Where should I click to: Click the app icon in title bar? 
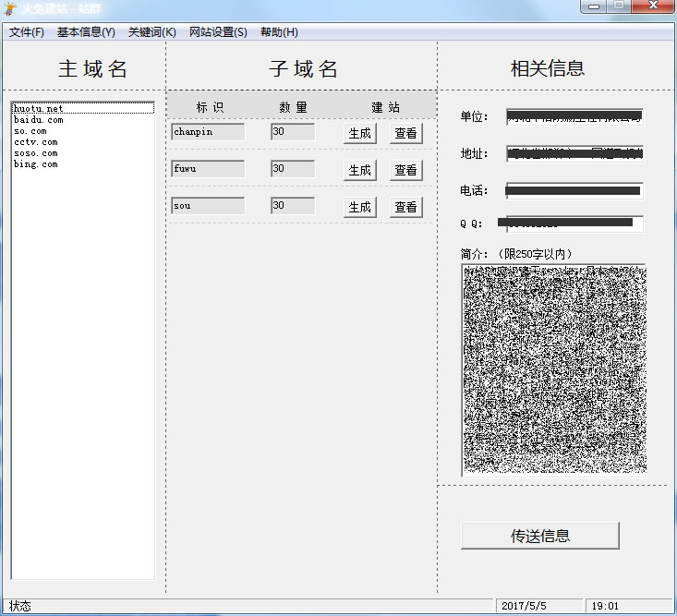point(10,8)
